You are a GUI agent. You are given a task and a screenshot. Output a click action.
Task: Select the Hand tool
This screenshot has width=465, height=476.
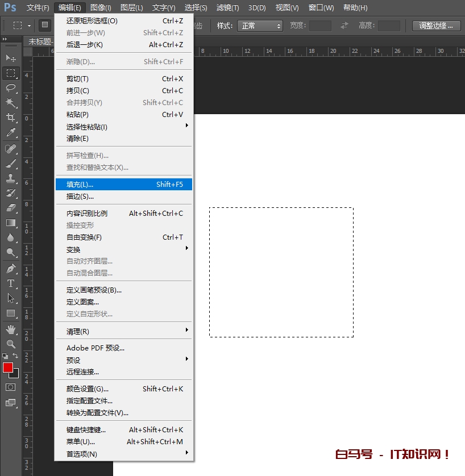[x=11, y=329]
